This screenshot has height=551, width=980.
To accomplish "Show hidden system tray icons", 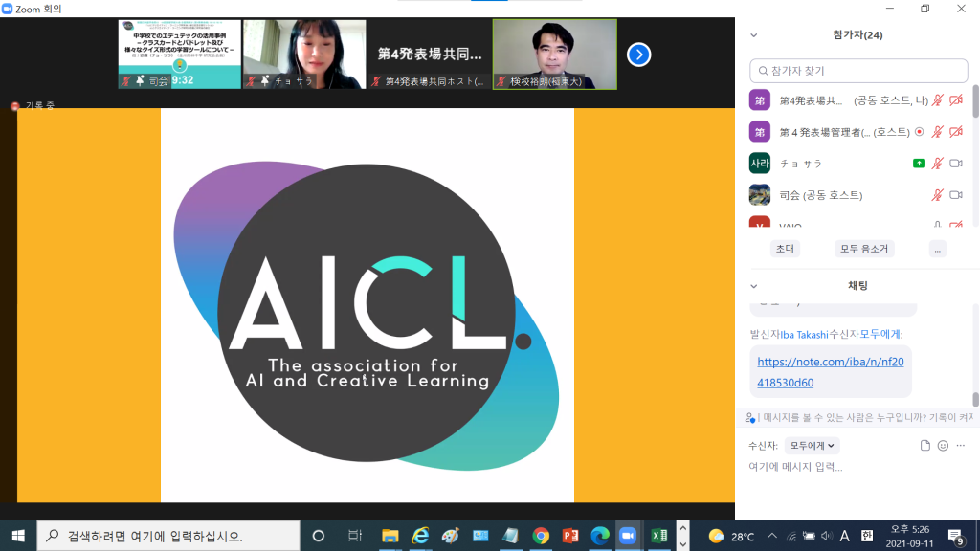I will 772,536.
